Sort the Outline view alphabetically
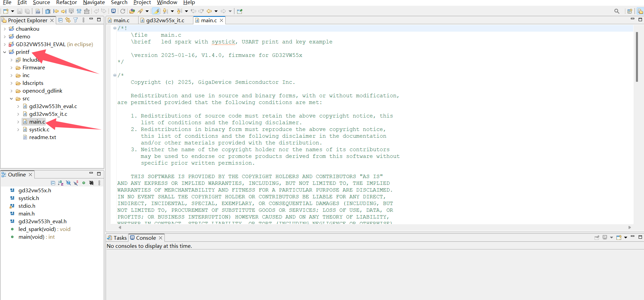644x300 pixels. click(x=61, y=183)
